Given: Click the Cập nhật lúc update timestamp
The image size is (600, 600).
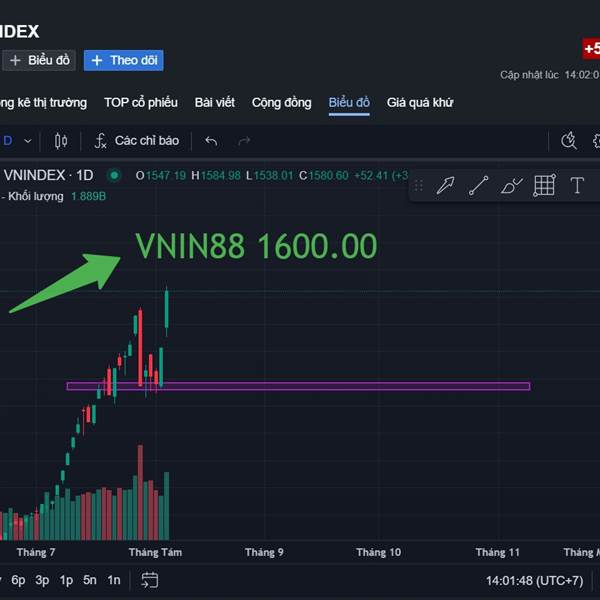Looking at the screenshot, I should click(x=550, y=75).
